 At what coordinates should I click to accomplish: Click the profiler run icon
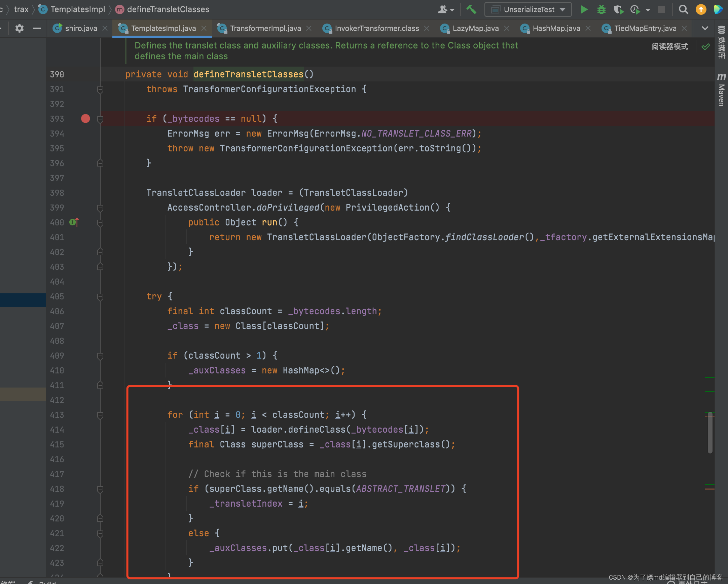[635, 9]
